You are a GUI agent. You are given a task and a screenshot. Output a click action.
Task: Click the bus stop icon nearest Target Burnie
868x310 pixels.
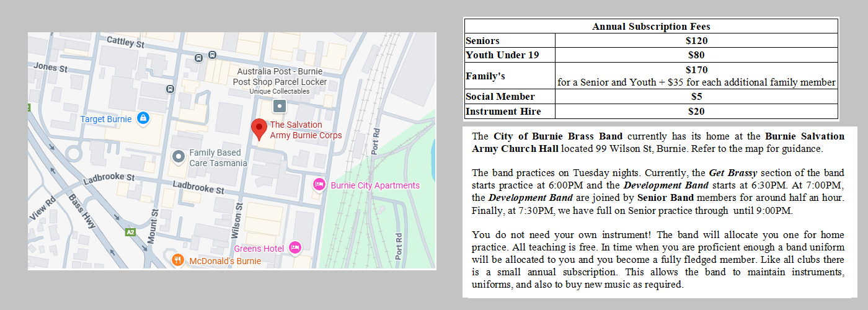pyautogui.click(x=170, y=89)
